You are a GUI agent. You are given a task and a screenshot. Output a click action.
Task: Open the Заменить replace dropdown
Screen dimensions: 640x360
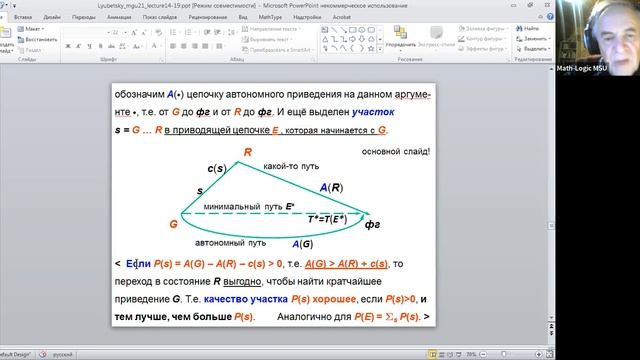tap(533, 39)
